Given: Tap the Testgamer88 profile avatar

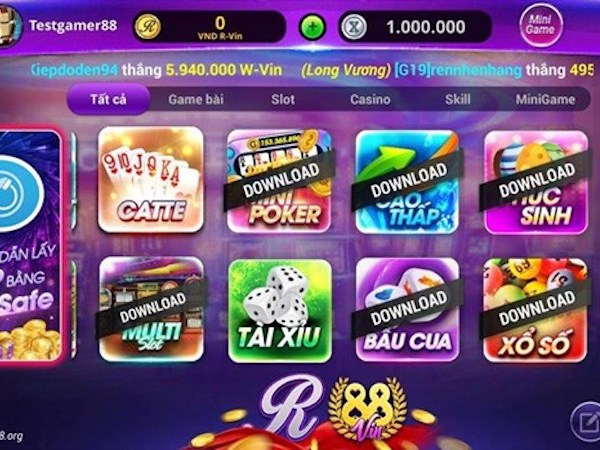Looking at the screenshot, I should pos(9,26).
